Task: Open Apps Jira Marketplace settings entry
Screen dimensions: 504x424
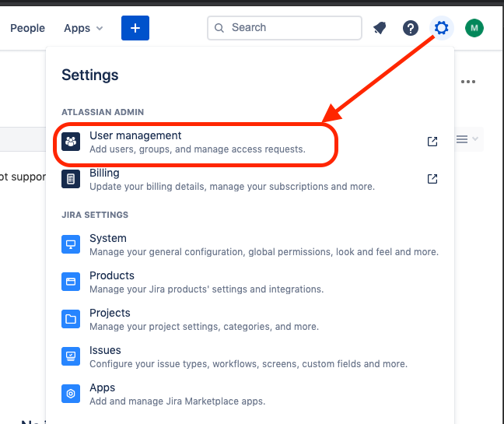Action: tap(250, 394)
